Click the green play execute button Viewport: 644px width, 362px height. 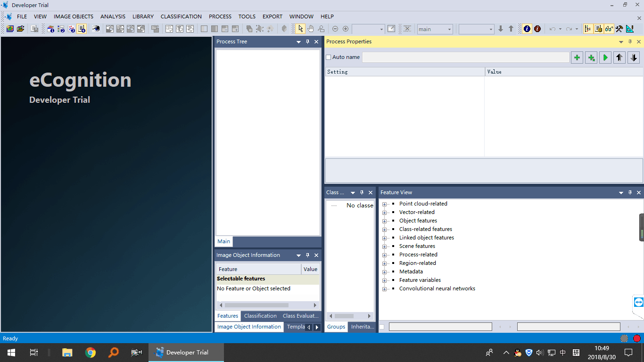[605, 58]
